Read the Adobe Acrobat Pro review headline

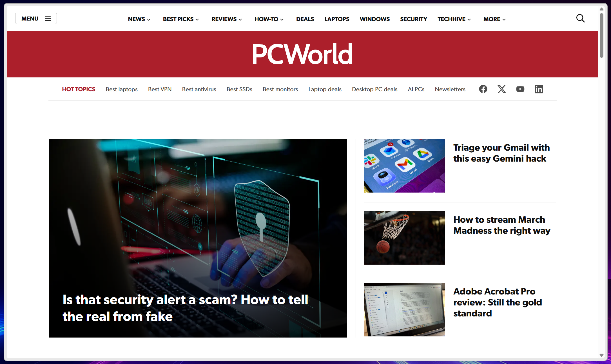point(497,302)
